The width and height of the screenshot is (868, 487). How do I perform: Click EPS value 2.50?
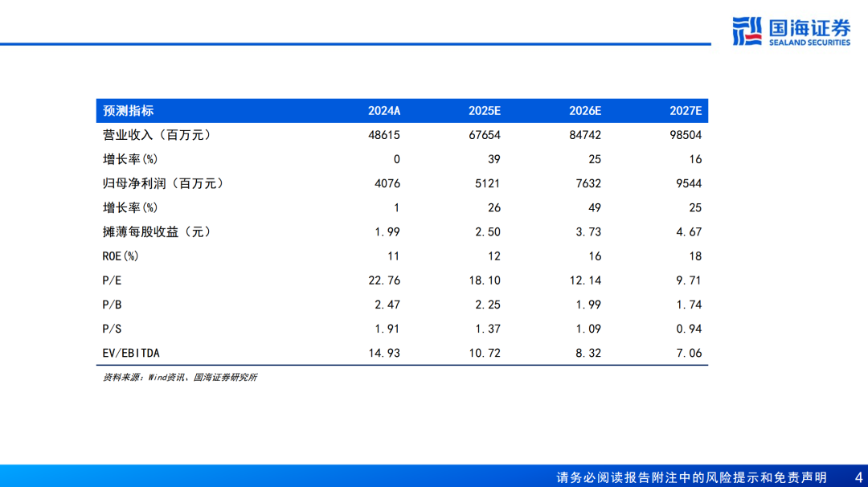click(x=488, y=232)
